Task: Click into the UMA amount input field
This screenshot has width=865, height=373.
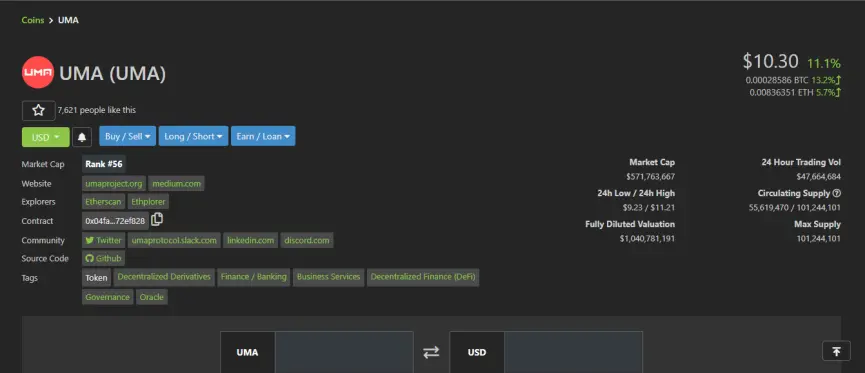Action: coord(344,352)
